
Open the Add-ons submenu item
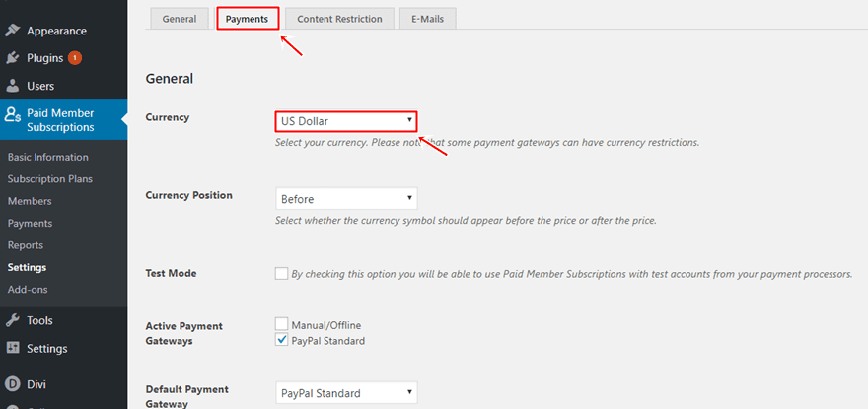[x=28, y=290]
